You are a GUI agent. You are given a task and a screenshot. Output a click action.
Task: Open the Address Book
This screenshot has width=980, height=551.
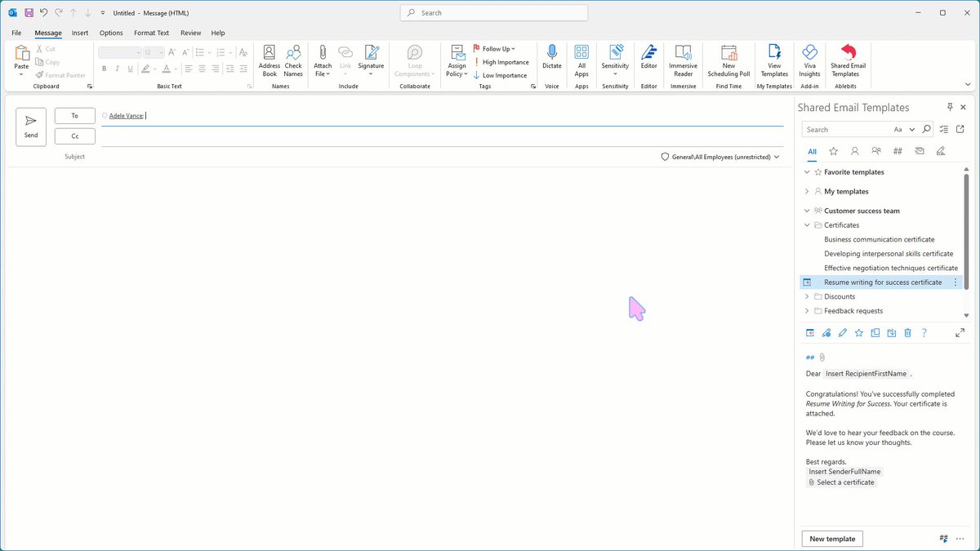pyautogui.click(x=269, y=62)
